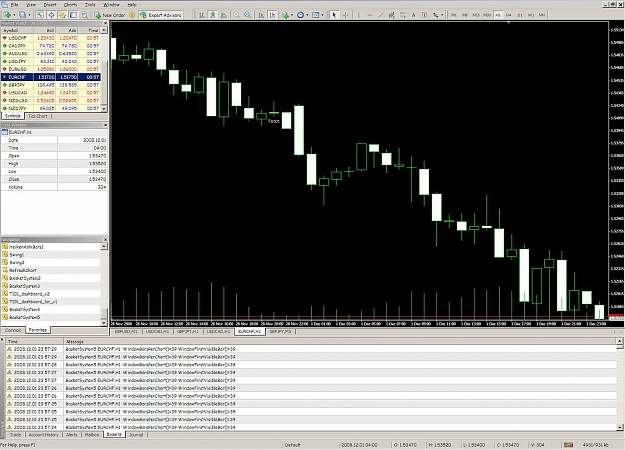Open the Tools menu

pyautogui.click(x=90, y=5)
